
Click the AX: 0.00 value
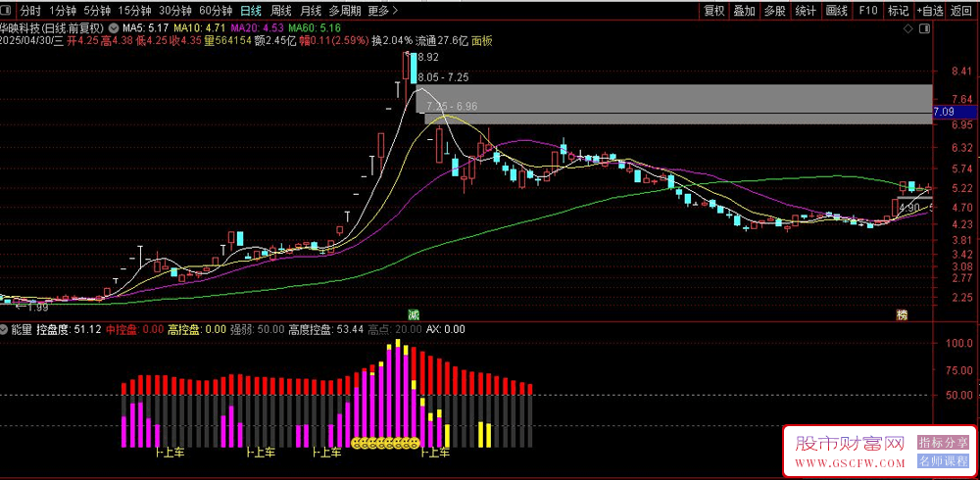click(x=446, y=329)
